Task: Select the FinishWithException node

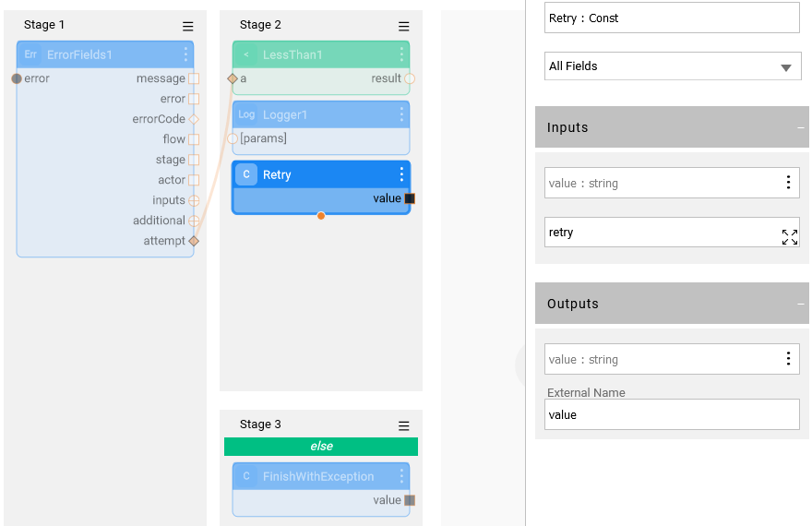Action: click(318, 477)
